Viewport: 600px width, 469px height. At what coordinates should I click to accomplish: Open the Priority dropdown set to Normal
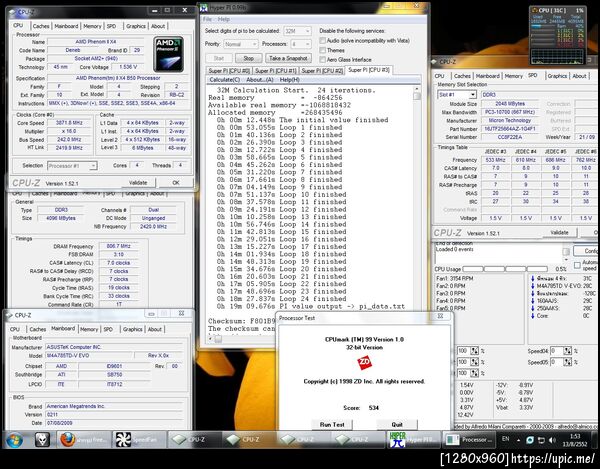click(240, 44)
